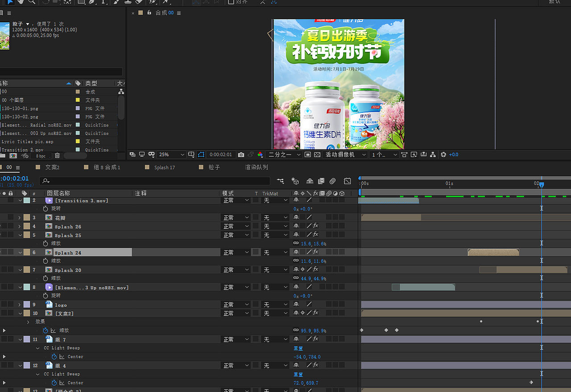Viewport: 571px width, 392px height.
Task: Open the project flowchart view icon
Action: pos(121,91)
